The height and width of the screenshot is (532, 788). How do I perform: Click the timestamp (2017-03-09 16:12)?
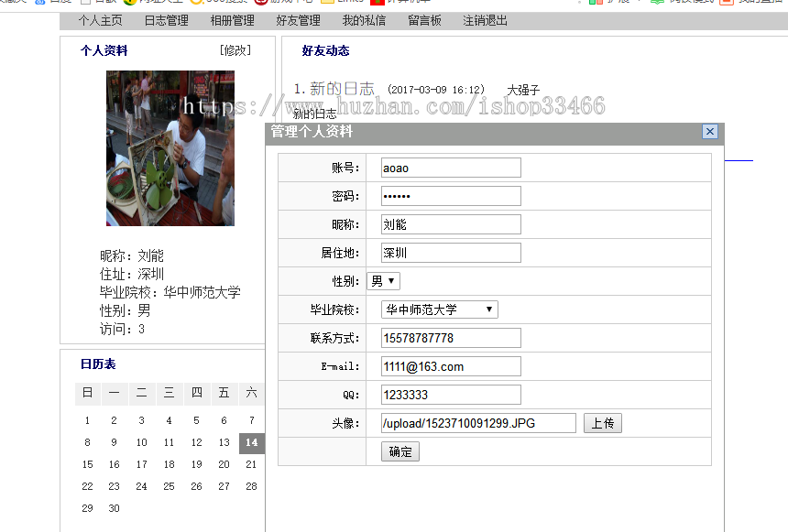pos(436,90)
